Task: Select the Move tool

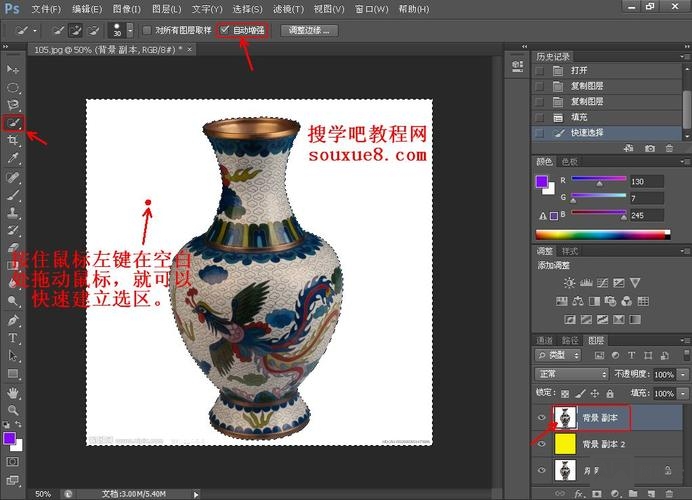Action: 13,69
